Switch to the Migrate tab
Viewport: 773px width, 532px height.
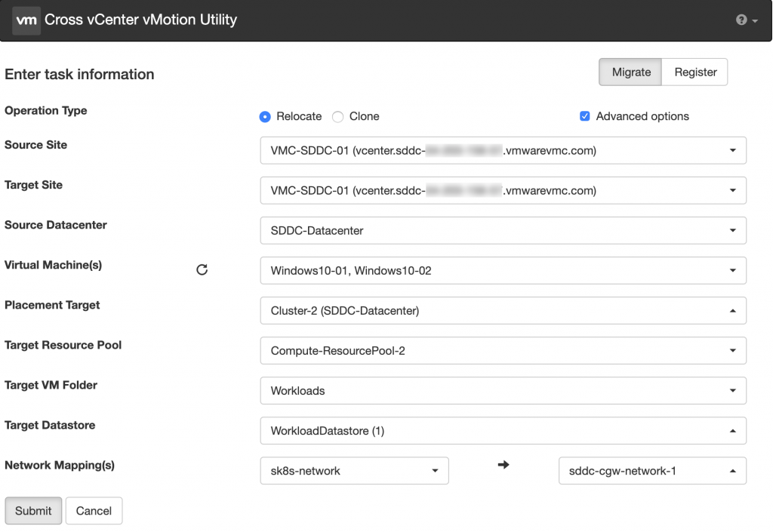[x=630, y=72]
